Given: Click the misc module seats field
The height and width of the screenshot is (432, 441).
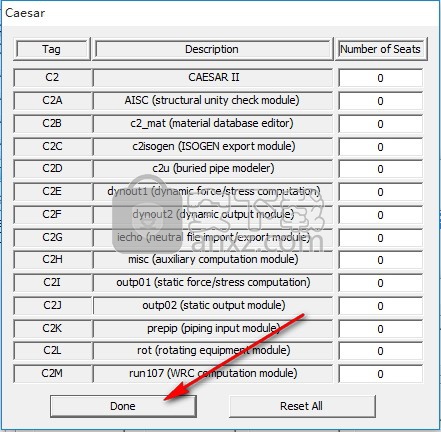Looking at the screenshot, I should coord(380,260).
